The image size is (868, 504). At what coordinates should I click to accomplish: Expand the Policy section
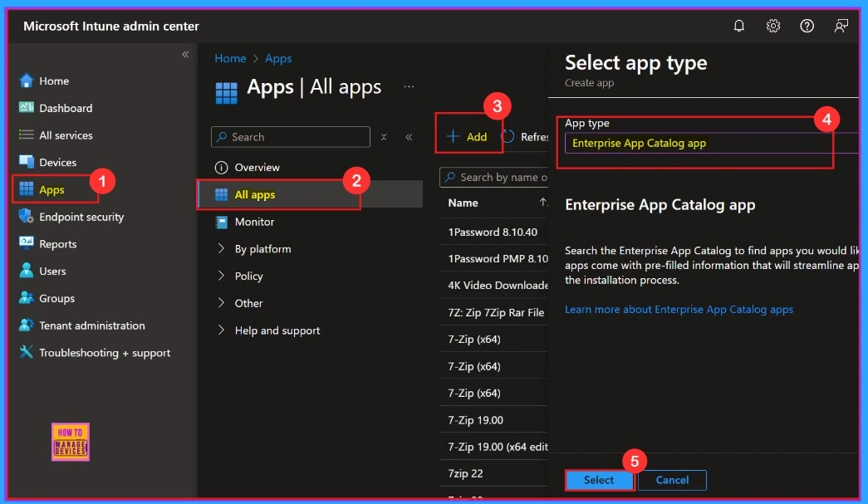point(221,276)
